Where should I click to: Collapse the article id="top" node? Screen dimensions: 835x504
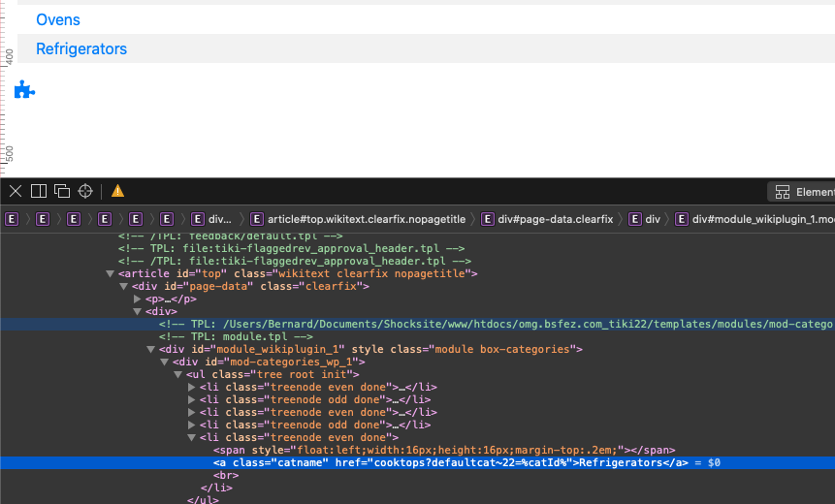[x=111, y=273]
